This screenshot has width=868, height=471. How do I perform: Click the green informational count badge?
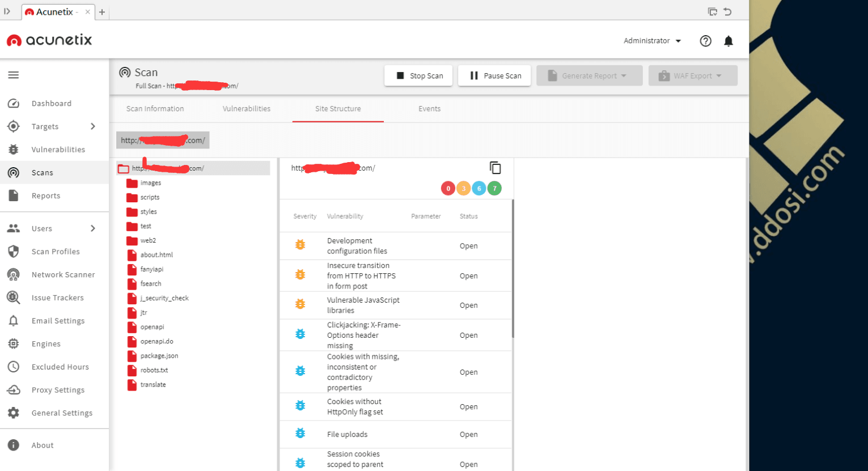click(x=494, y=188)
